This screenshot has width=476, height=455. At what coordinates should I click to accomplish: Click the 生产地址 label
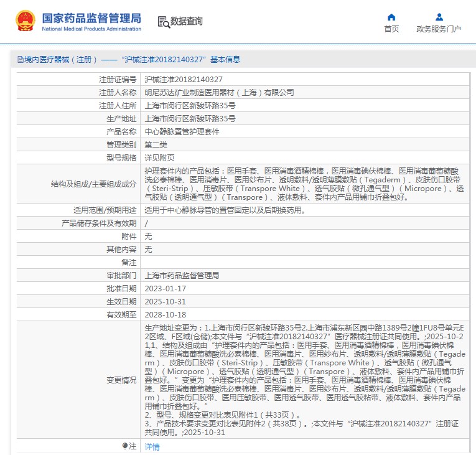click(121, 119)
